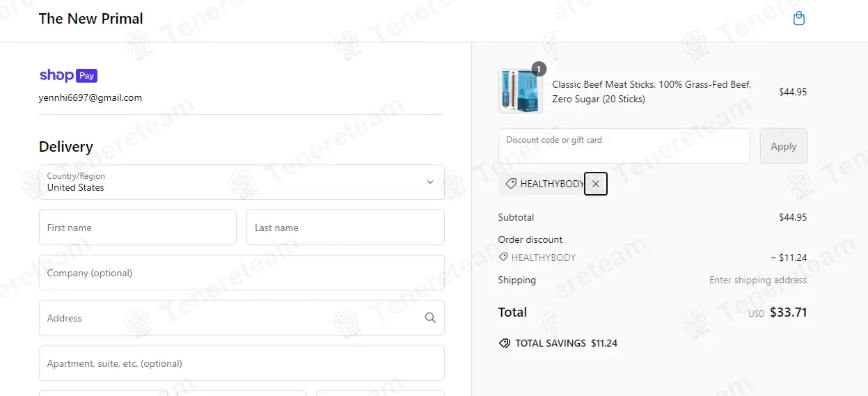
Task: Click the Apply discount button
Action: (783, 146)
